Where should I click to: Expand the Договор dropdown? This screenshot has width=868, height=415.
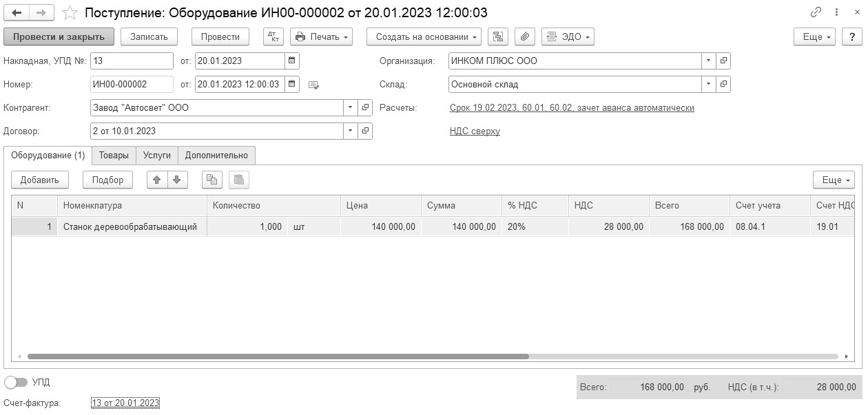[351, 131]
